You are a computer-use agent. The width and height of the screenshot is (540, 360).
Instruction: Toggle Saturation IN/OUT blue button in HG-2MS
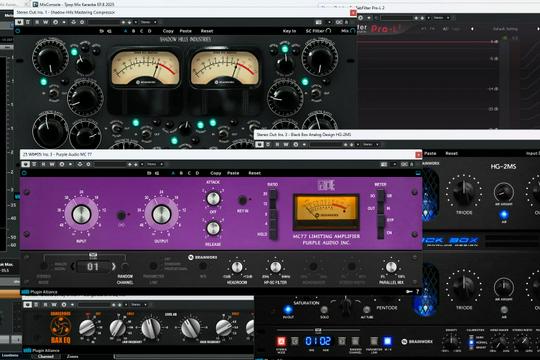pos(288,309)
